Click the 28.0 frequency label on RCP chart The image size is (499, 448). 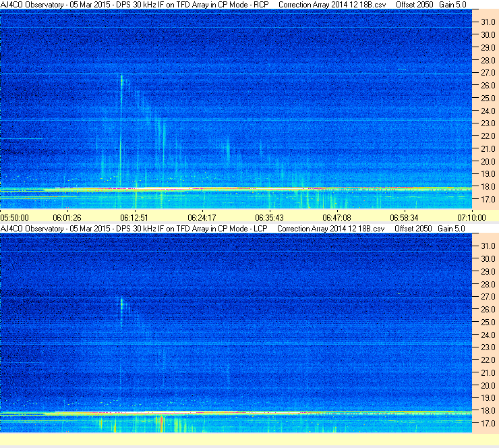pyautogui.click(x=488, y=60)
